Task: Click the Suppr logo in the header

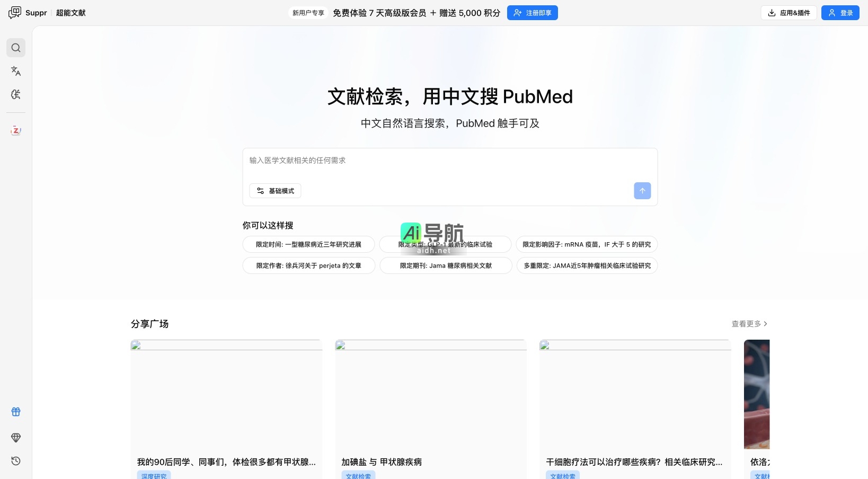Action: click(x=28, y=13)
